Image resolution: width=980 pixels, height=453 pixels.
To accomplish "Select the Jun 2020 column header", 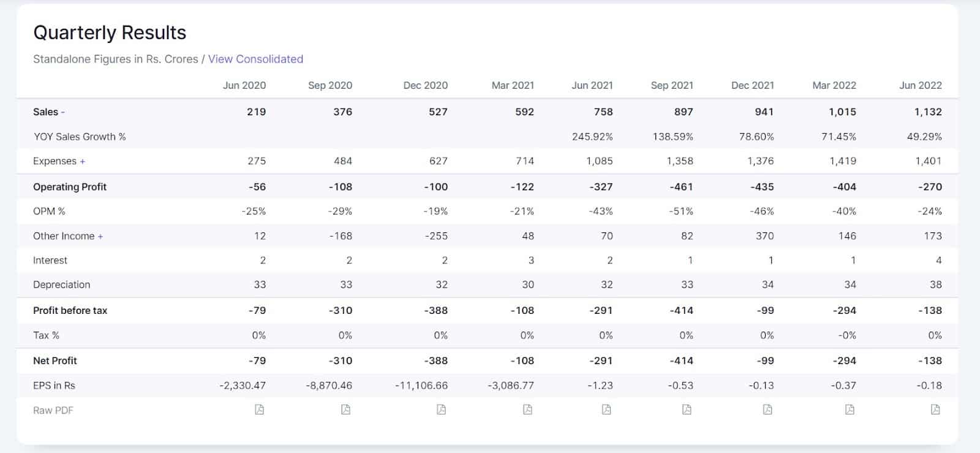I will coord(244,85).
